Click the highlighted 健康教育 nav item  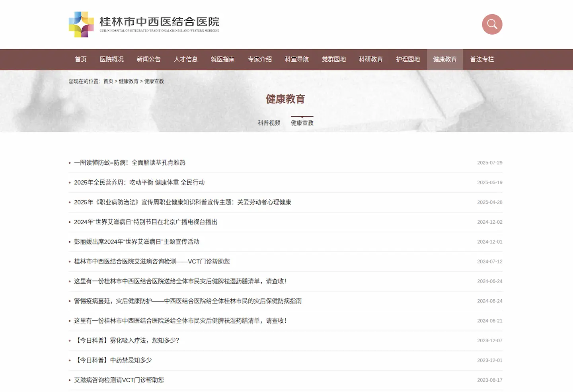[x=445, y=59]
